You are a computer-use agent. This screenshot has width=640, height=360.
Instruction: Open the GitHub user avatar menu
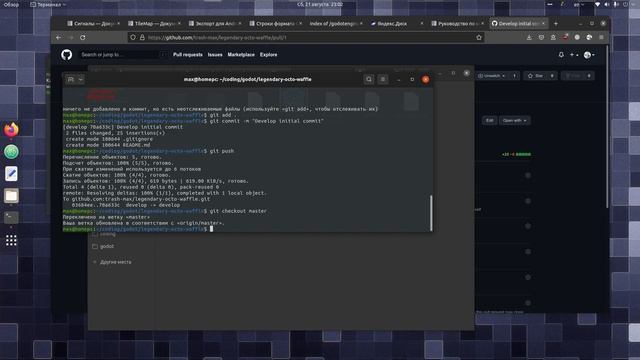tap(589, 55)
